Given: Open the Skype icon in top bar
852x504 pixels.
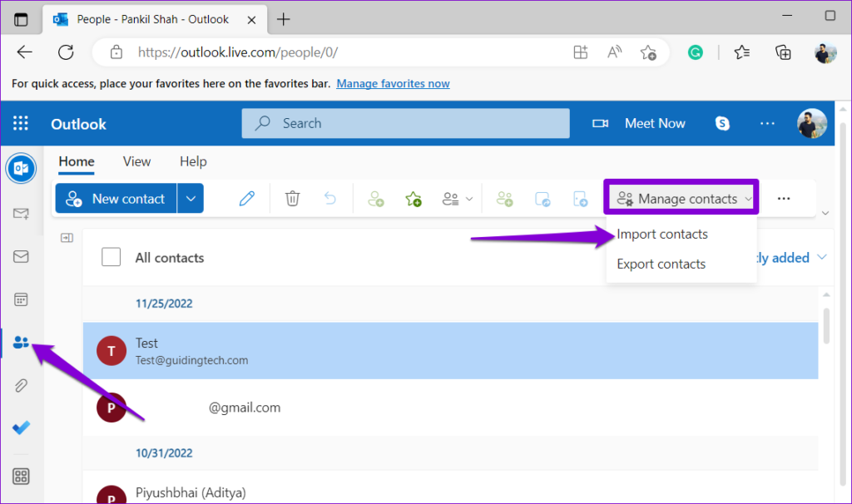Looking at the screenshot, I should [722, 123].
